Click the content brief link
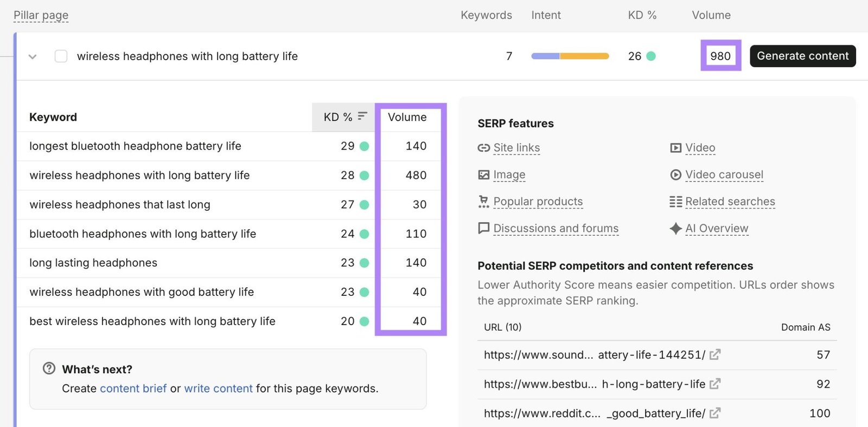Viewport: 868px width, 427px height. (133, 389)
